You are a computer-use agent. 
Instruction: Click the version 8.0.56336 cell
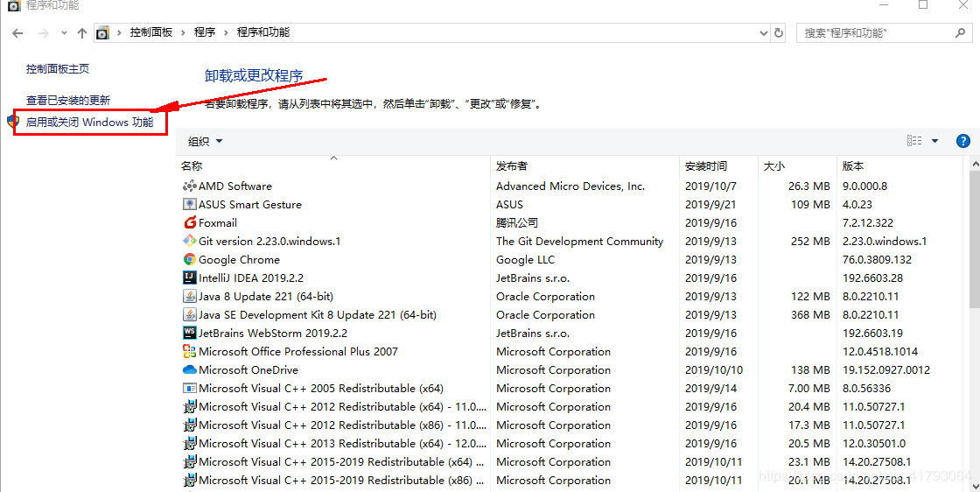(866, 388)
